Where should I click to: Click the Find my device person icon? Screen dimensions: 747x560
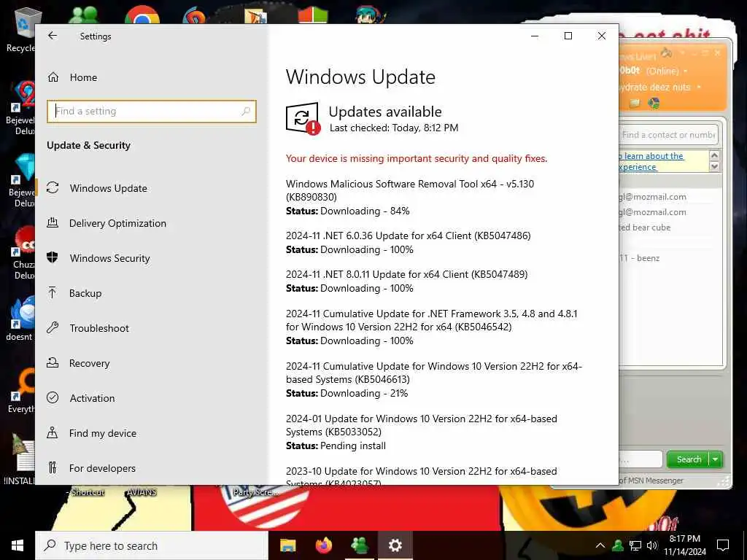53,432
